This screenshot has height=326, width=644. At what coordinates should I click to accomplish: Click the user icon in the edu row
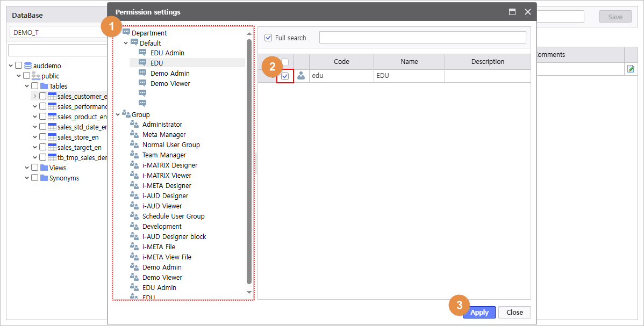(x=301, y=76)
